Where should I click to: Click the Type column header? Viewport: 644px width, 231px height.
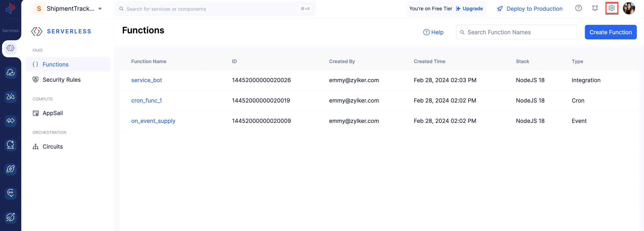tap(577, 61)
